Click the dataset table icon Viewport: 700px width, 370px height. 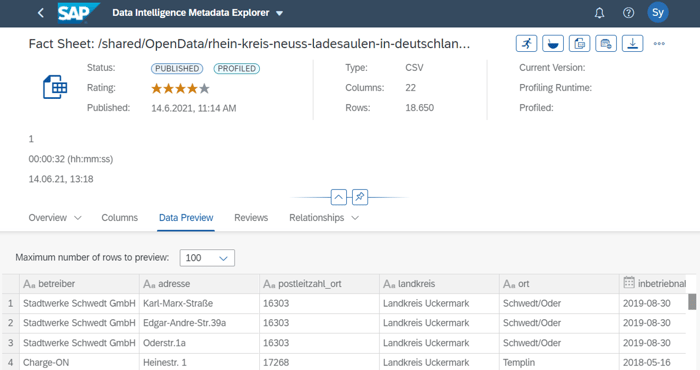pyautogui.click(x=55, y=87)
